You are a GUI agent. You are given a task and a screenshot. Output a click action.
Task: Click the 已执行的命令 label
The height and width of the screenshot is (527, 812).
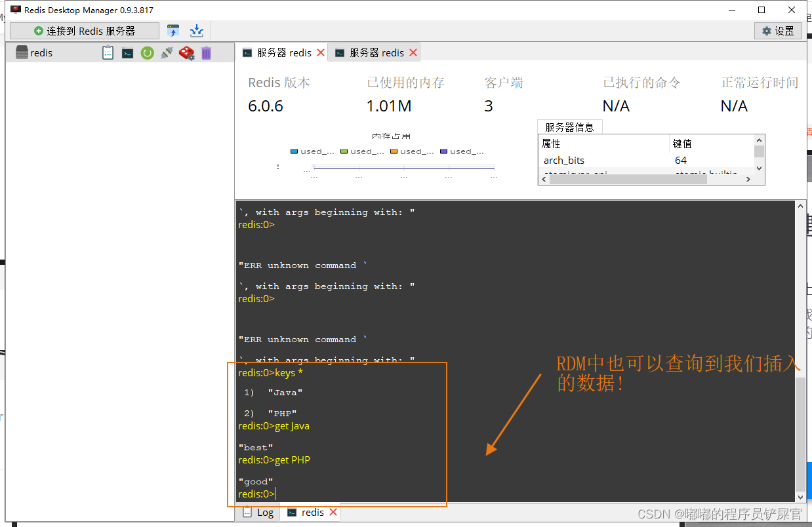[x=641, y=83]
